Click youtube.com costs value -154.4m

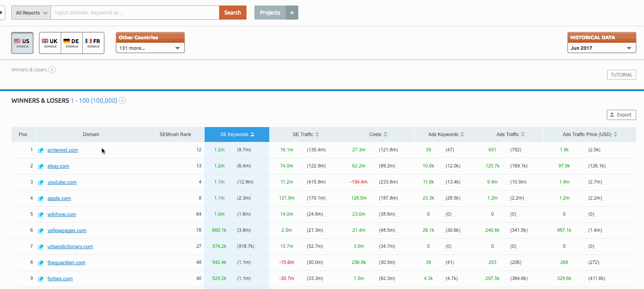(359, 182)
